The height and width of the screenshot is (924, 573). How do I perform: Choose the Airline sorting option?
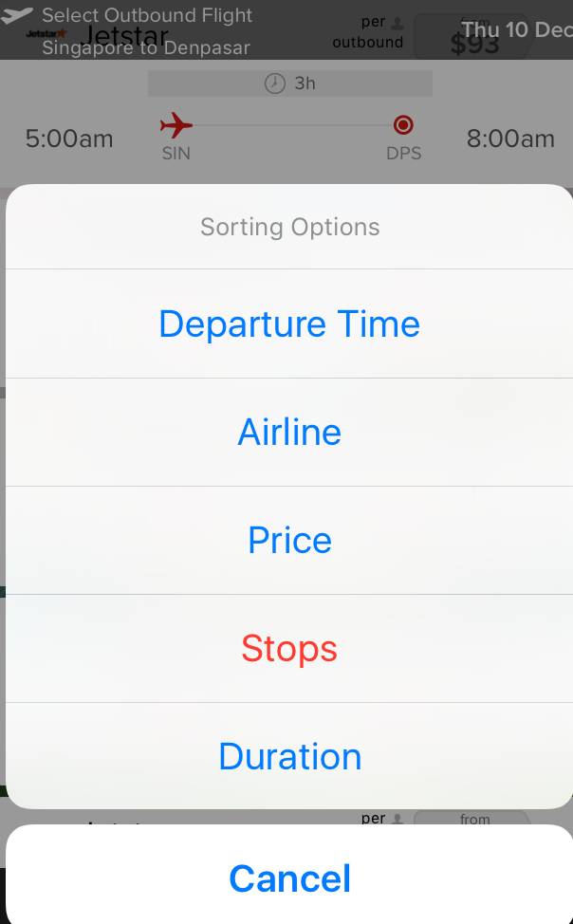(288, 432)
